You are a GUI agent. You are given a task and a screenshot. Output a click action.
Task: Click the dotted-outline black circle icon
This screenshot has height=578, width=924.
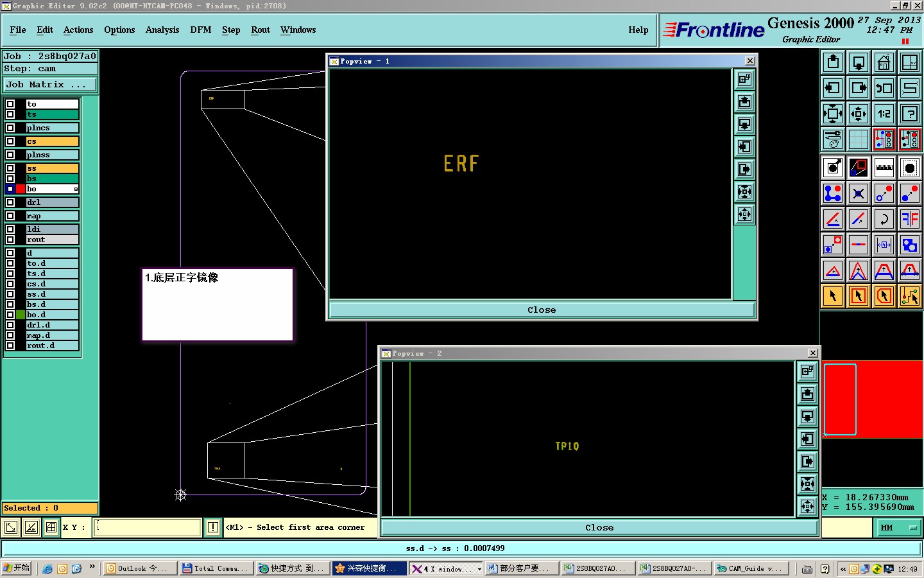[910, 168]
